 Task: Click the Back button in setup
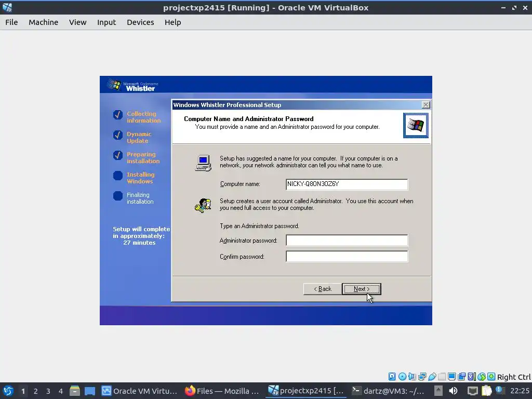tap(323, 289)
